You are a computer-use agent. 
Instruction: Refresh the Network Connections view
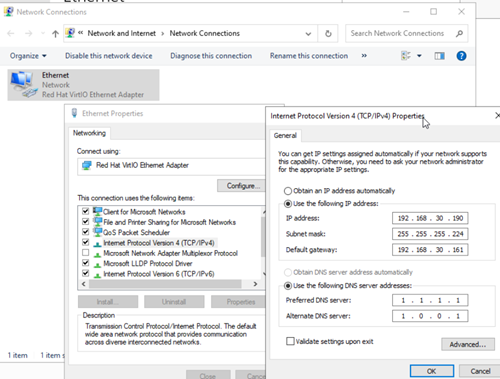(328, 33)
